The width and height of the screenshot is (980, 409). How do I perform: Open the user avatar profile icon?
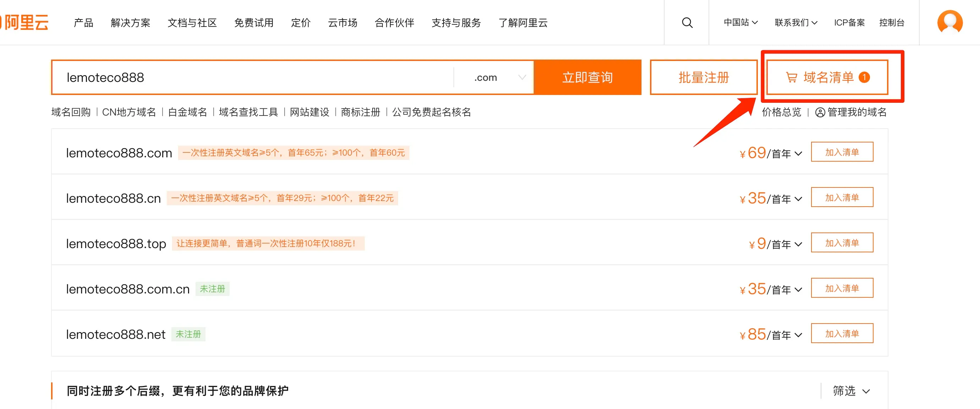pos(949,22)
